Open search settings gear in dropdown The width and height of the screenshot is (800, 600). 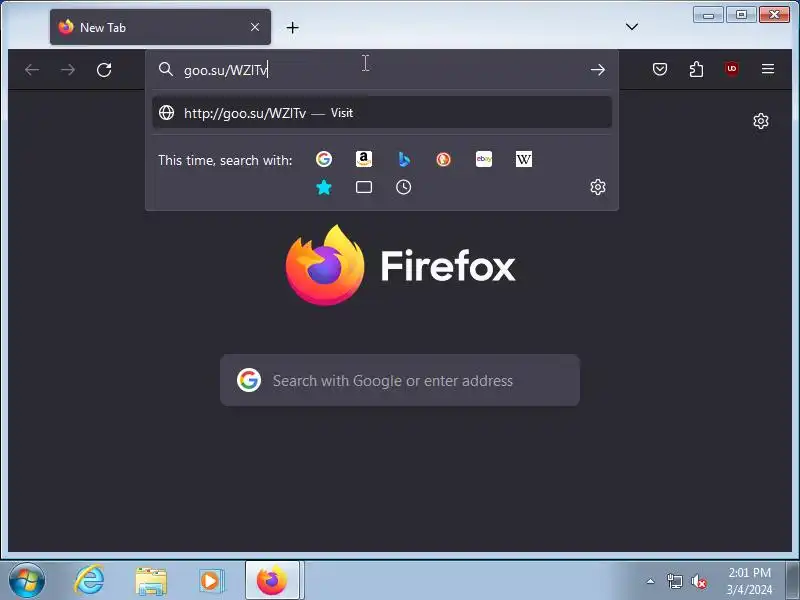click(598, 187)
